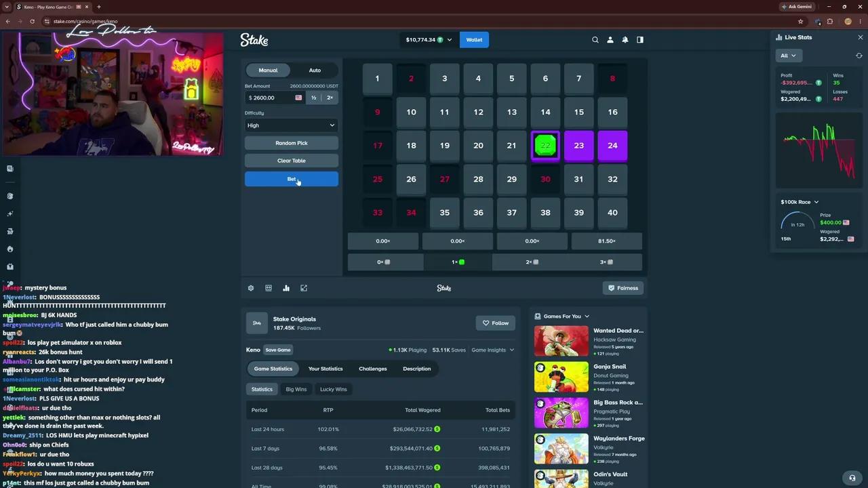Deselect Keno number 24
Screen dimensions: 868x488
(612, 146)
